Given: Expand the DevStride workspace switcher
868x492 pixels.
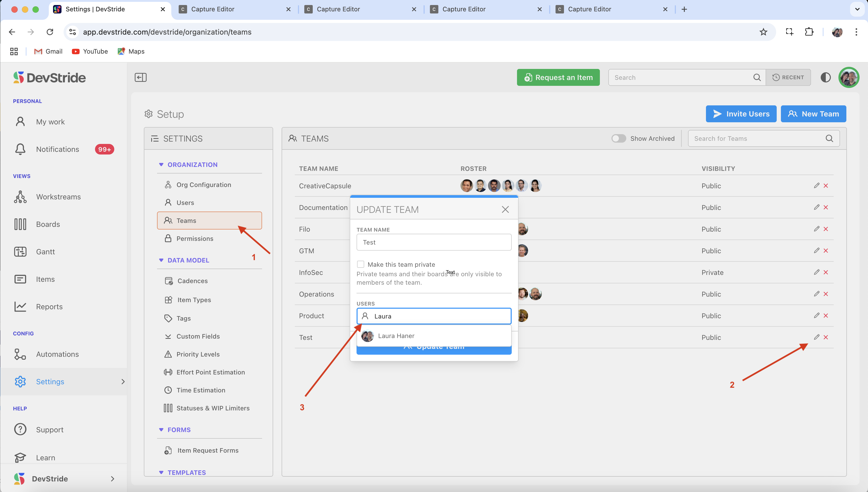Looking at the screenshot, I should (x=112, y=479).
